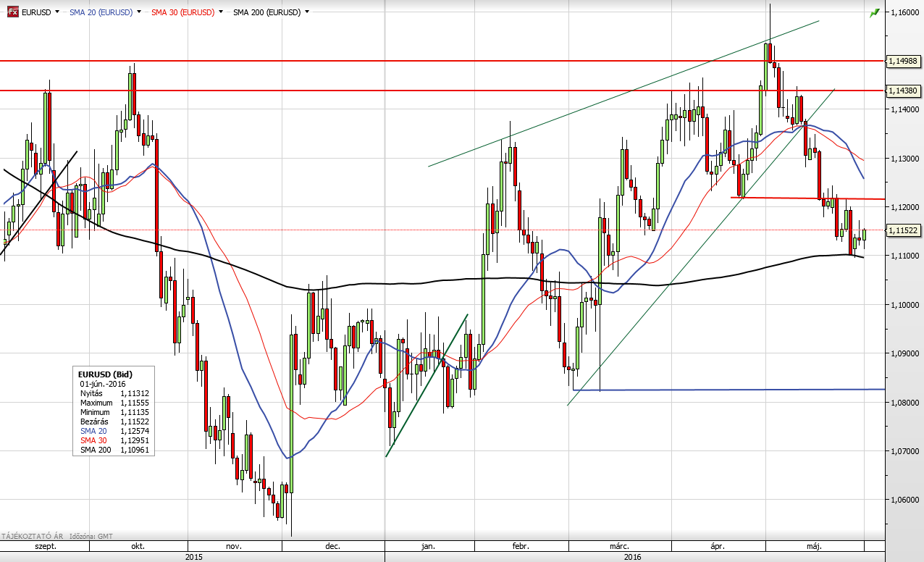
Task: Click the 1,14380 price level tag
Action: pos(904,91)
